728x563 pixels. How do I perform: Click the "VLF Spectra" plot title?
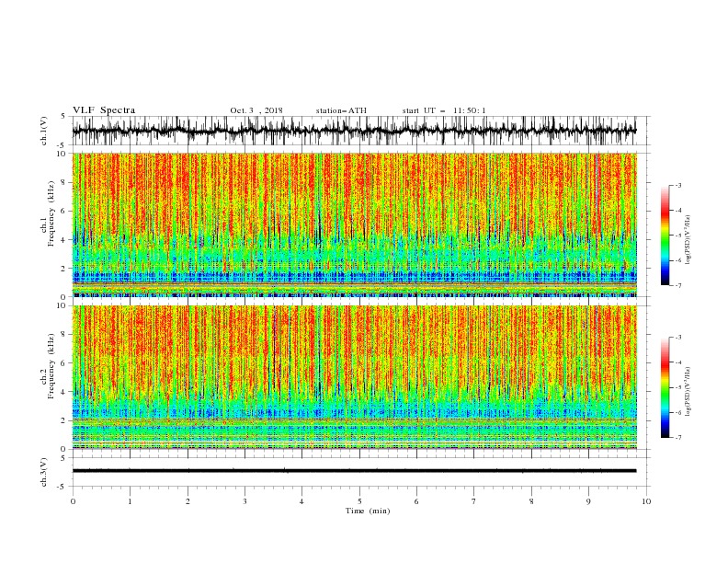point(104,110)
